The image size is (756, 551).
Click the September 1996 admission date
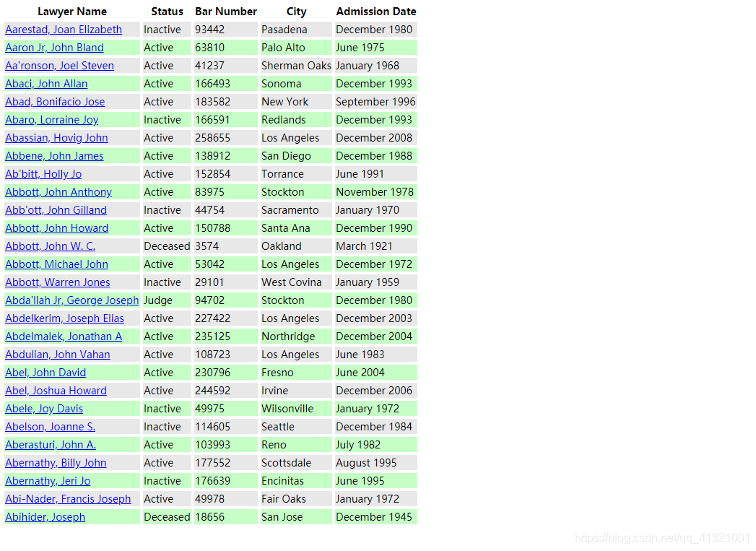click(x=376, y=102)
